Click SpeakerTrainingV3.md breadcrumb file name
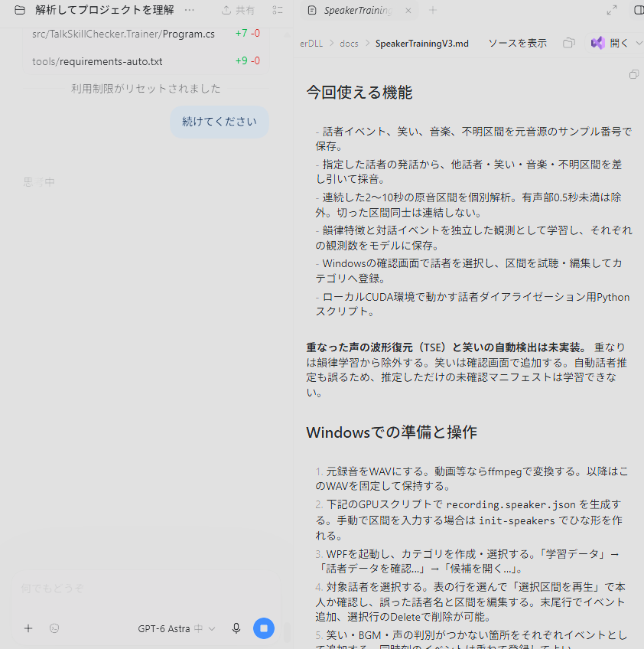Screen dimensions: 644x649 422,44
